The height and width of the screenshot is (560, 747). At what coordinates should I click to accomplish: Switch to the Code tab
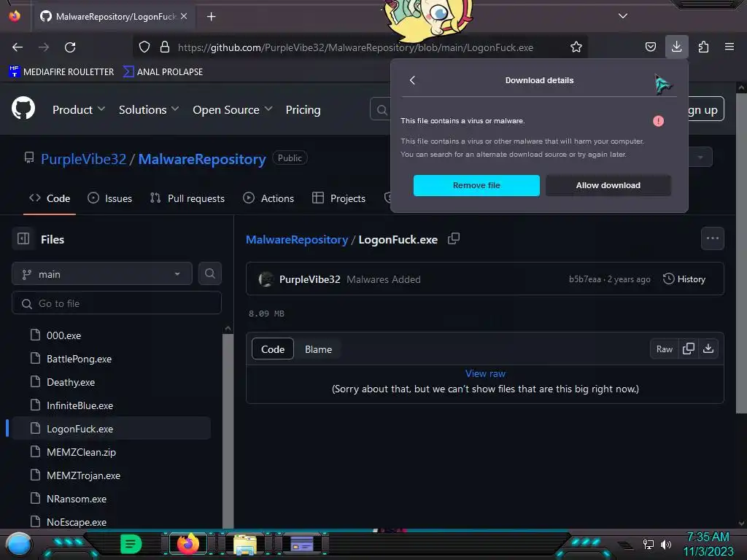coord(50,198)
